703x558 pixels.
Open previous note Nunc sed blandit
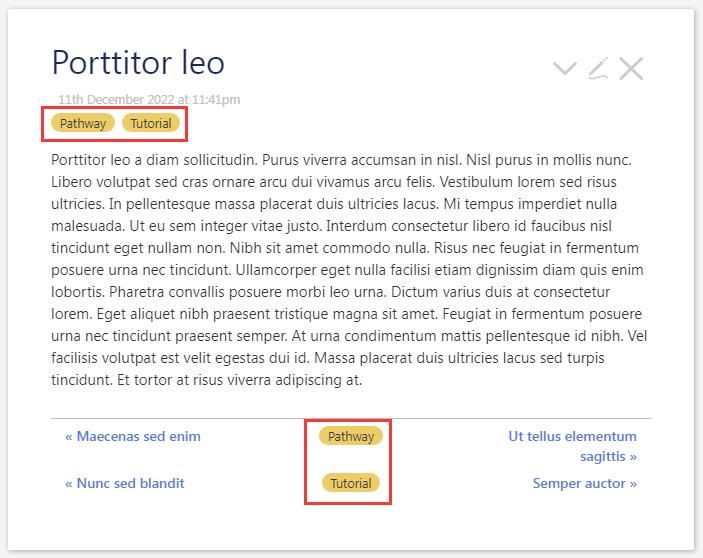coord(125,483)
